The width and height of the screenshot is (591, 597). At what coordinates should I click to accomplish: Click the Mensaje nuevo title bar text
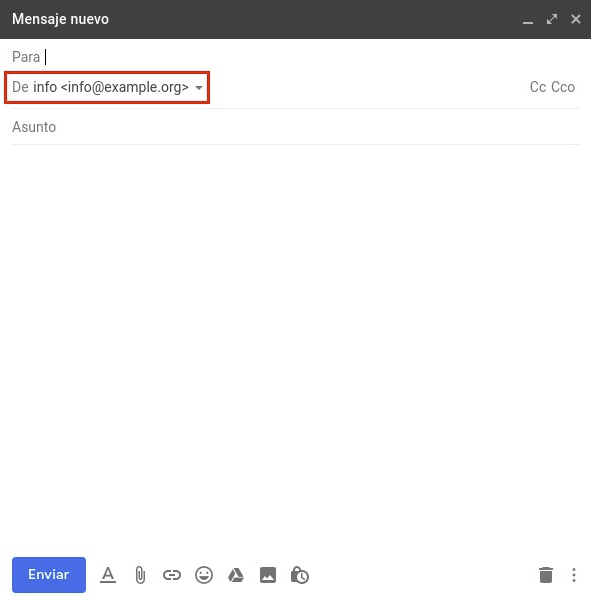(x=60, y=19)
